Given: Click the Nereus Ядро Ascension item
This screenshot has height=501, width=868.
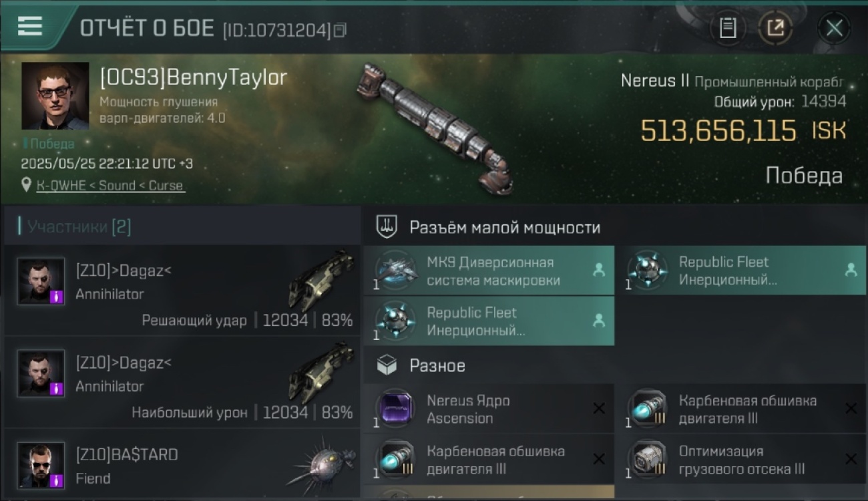Looking at the screenshot, I should [x=489, y=409].
